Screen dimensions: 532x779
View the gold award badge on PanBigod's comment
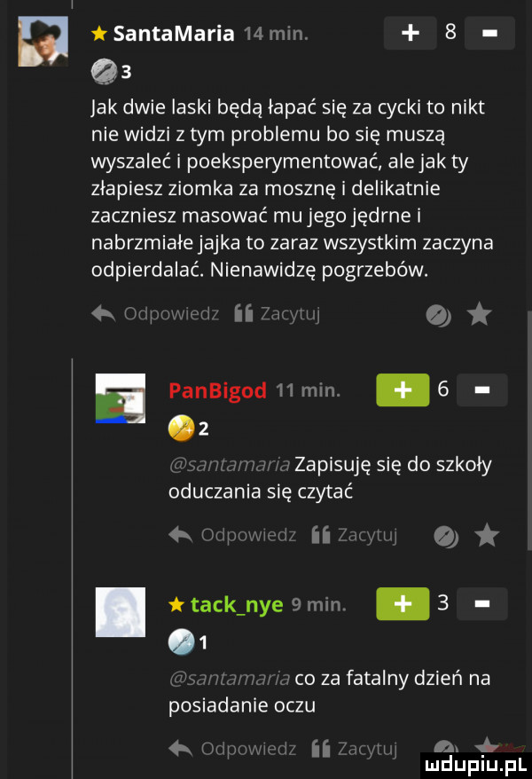(189, 429)
